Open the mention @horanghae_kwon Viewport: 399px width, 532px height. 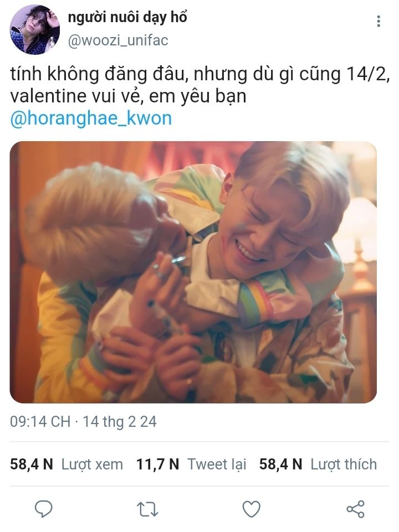pos(91,118)
